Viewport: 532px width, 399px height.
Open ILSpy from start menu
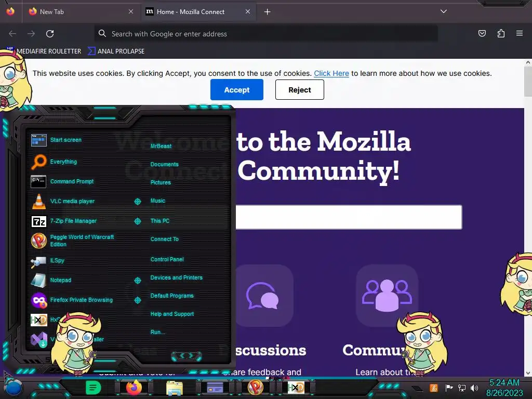[x=47, y=261]
